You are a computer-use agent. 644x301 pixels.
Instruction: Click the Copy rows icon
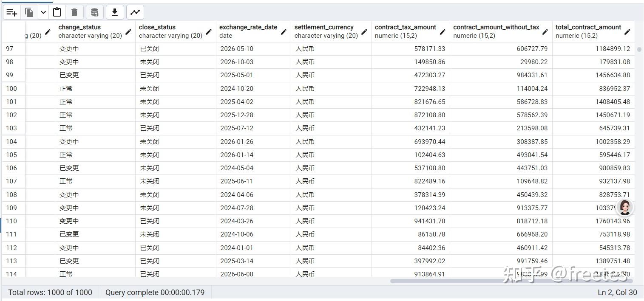click(x=29, y=12)
